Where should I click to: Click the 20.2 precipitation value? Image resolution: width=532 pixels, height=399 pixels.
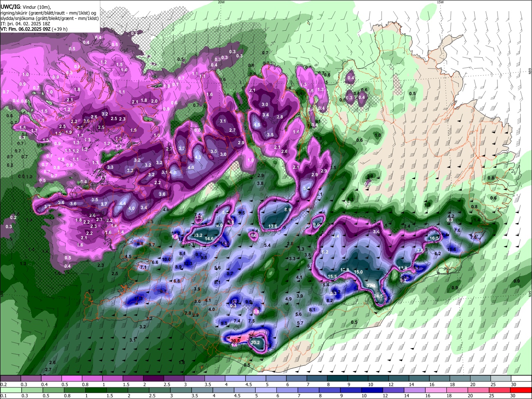255,343
